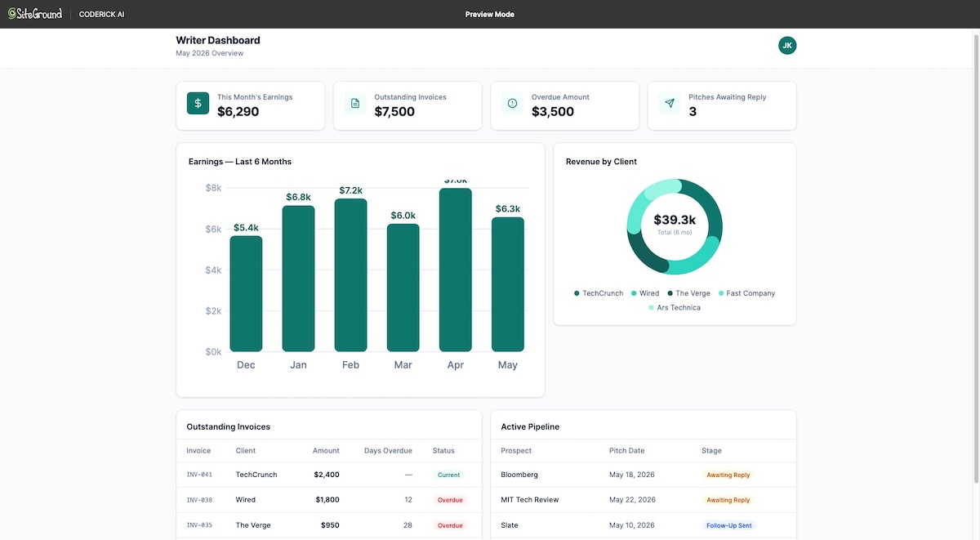This screenshot has width=980, height=540.
Task: Click the $39.3k donut chart total
Action: point(675,220)
